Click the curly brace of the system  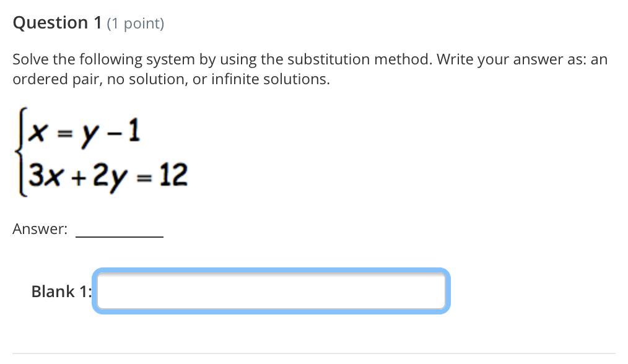pyautogui.click(x=21, y=152)
